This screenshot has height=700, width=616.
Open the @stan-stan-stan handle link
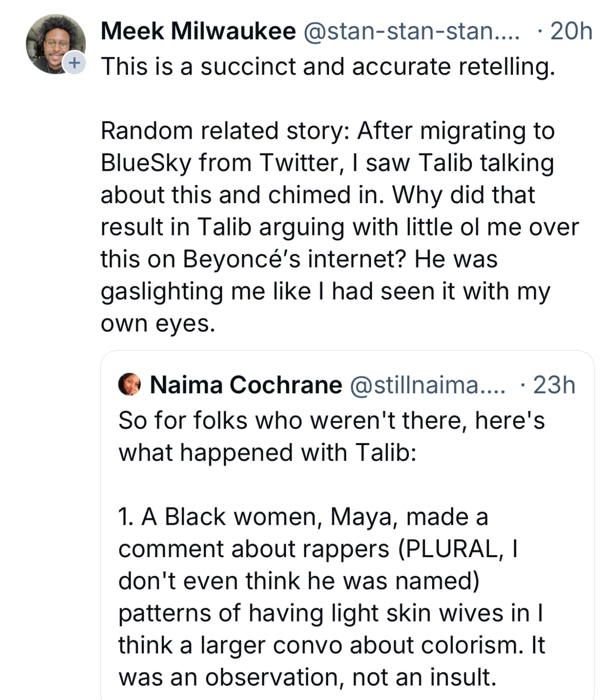pyautogui.click(x=412, y=31)
